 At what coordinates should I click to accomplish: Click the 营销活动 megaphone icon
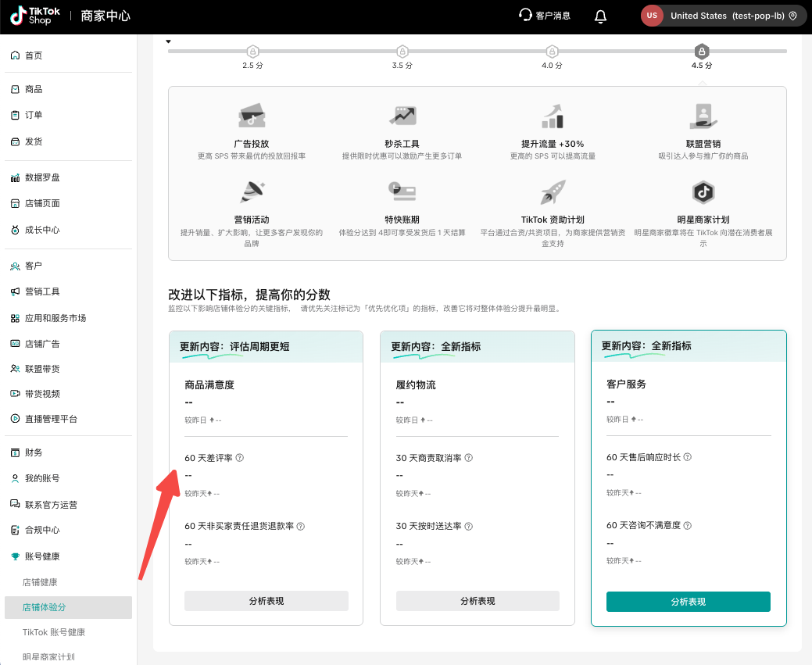coord(253,193)
